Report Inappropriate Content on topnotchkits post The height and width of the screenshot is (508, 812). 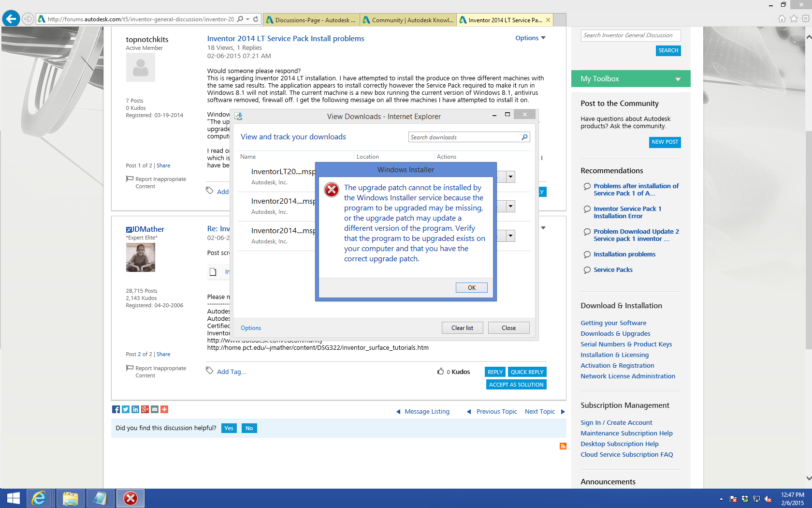(x=160, y=182)
